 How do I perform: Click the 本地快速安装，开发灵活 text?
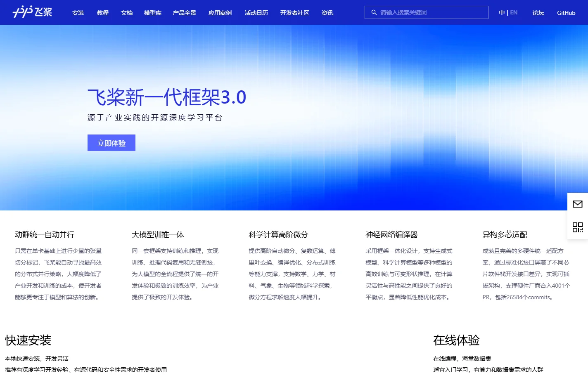[37, 359]
